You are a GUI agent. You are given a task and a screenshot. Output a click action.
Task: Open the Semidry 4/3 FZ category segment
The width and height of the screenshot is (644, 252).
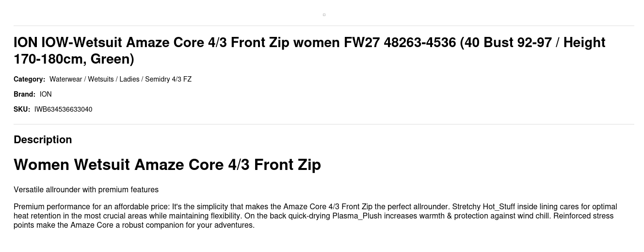pyautogui.click(x=168, y=79)
